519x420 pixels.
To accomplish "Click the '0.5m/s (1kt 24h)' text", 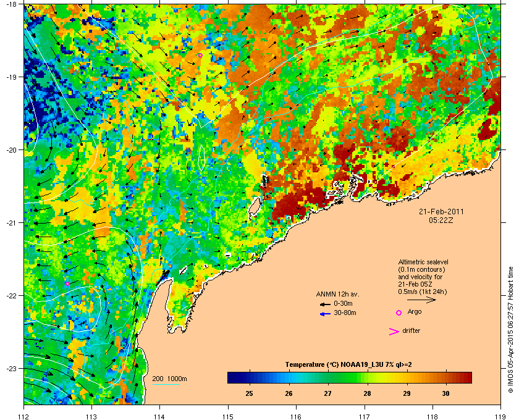I will click(x=423, y=292).
